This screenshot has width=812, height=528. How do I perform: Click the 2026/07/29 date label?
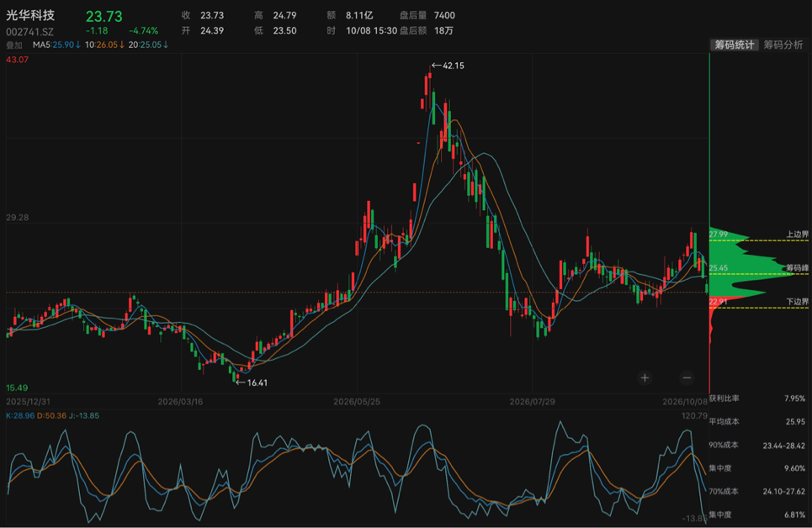[533, 402]
